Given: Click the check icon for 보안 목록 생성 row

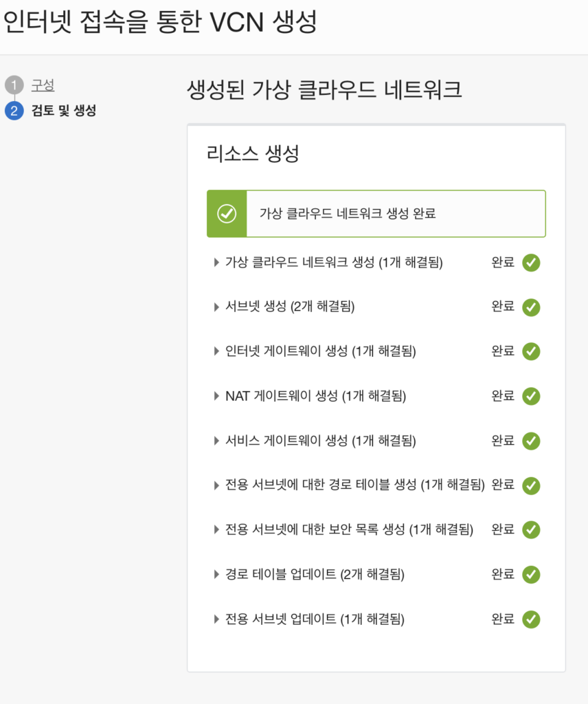Looking at the screenshot, I should 531,530.
